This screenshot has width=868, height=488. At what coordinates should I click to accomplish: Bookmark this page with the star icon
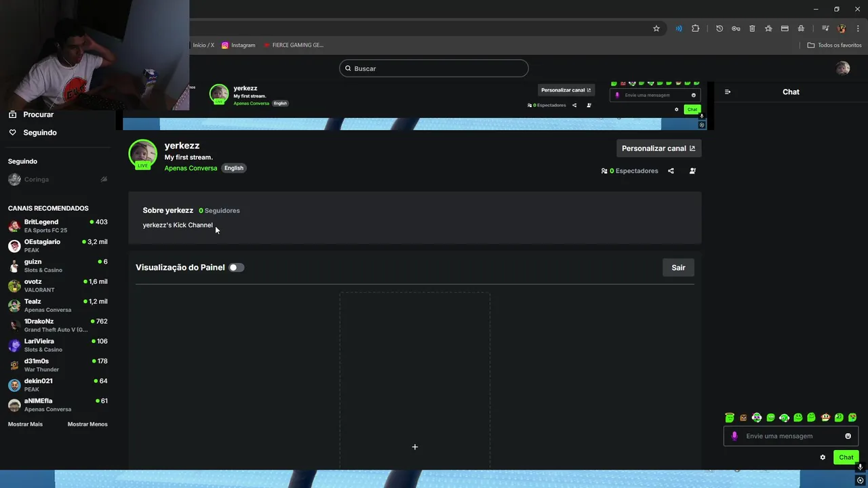click(656, 28)
